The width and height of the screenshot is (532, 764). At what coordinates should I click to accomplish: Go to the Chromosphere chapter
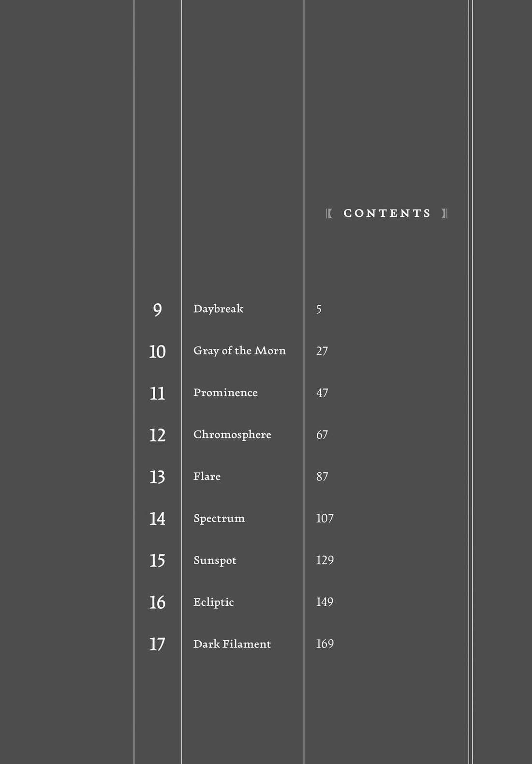(x=232, y=434)
